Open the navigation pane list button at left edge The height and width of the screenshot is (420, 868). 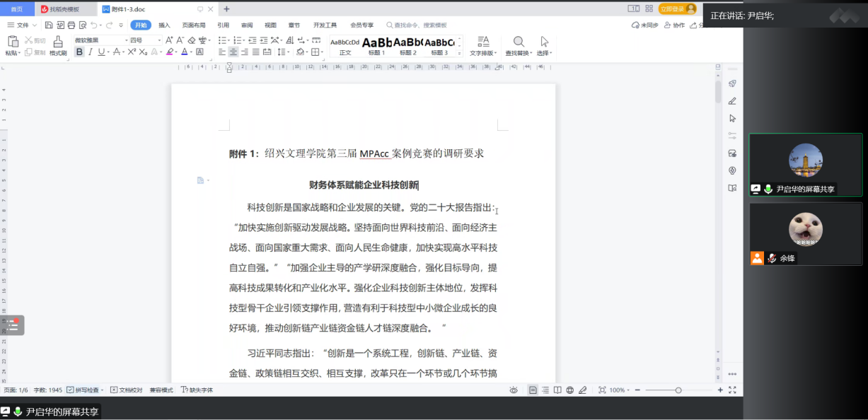(x=13, y=326)
